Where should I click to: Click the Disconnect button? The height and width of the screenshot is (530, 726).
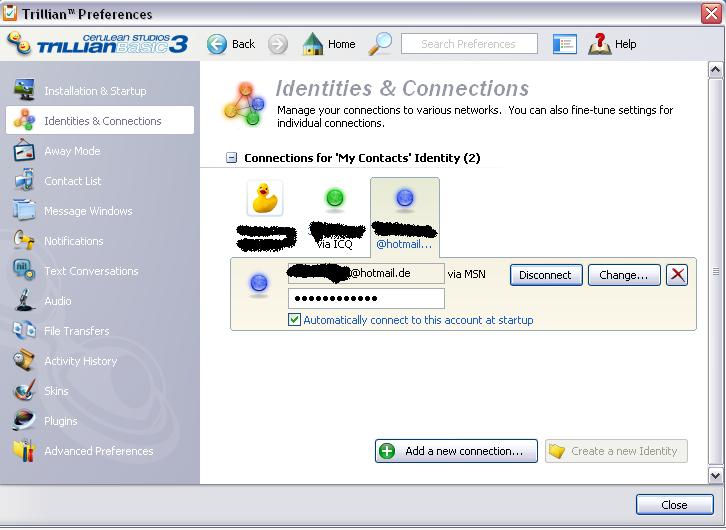(x=546, y=275)
